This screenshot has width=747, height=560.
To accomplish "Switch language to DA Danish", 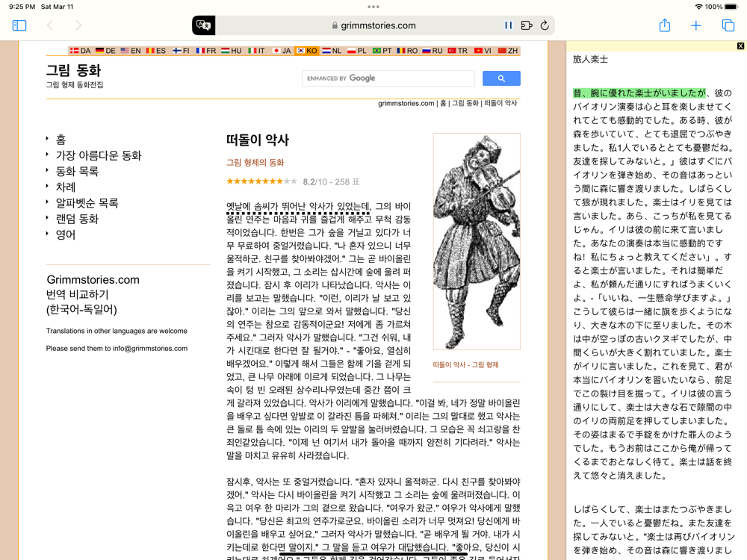I will 80,51.
